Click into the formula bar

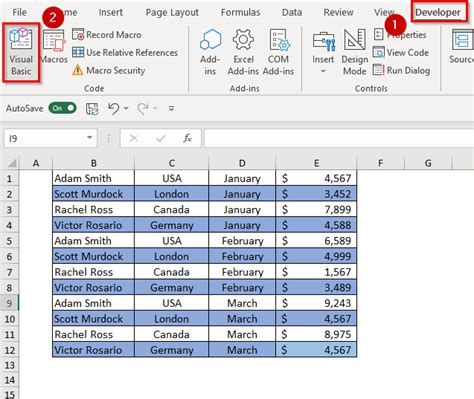[x=339, y=138]
